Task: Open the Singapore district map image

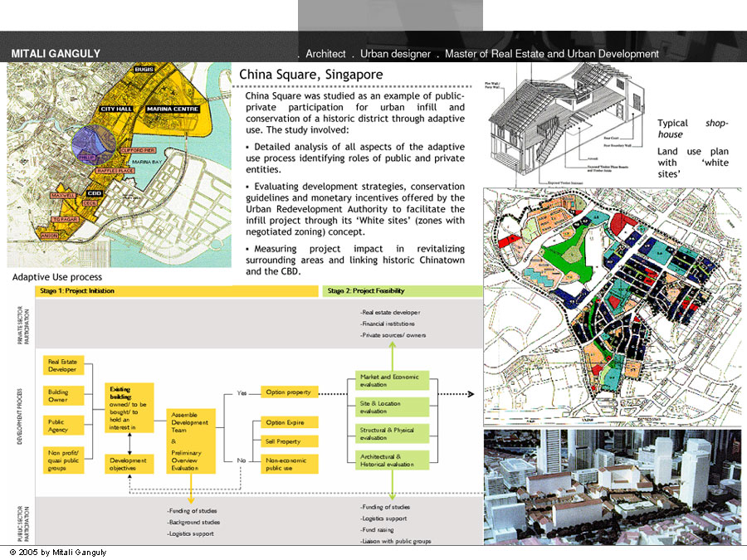Action: point(119,165)
